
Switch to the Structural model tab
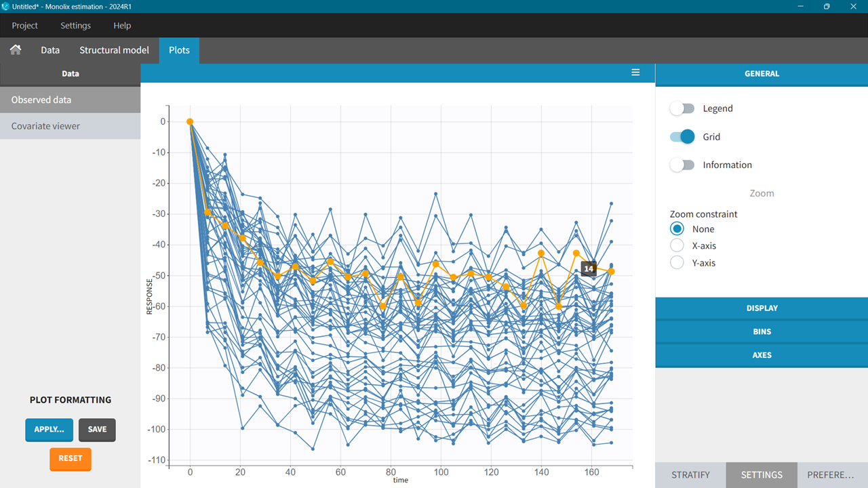point(114,49)
